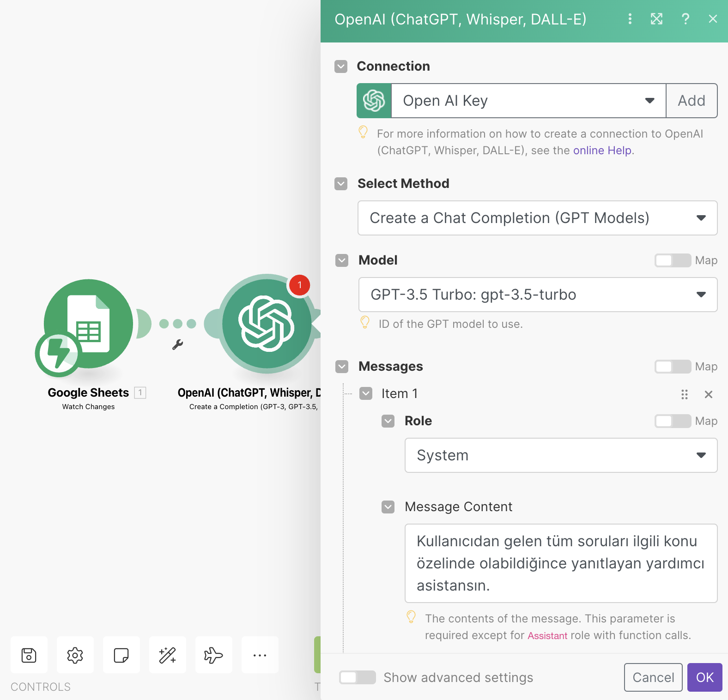This screenshot has width=728, height=700.
Task: Open the more options ellipsis in controls
Action: [x=260, y=655]
